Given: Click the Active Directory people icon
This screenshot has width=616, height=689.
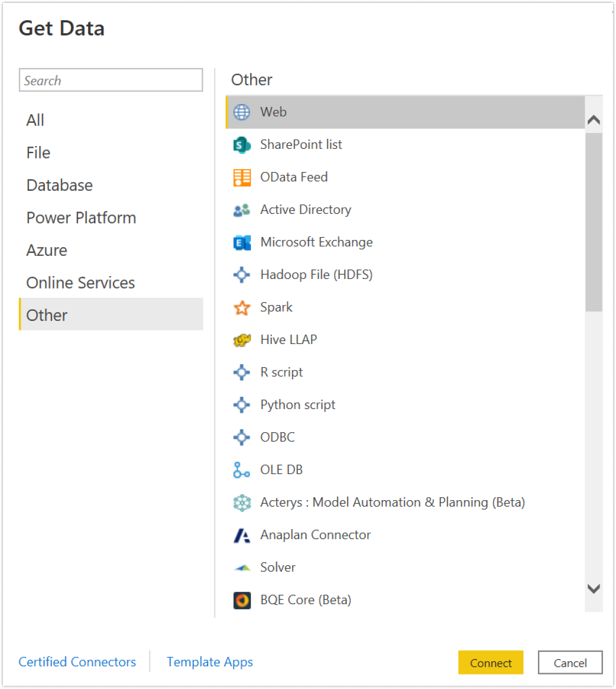Looking at the screenshot, I should [241, 210].
